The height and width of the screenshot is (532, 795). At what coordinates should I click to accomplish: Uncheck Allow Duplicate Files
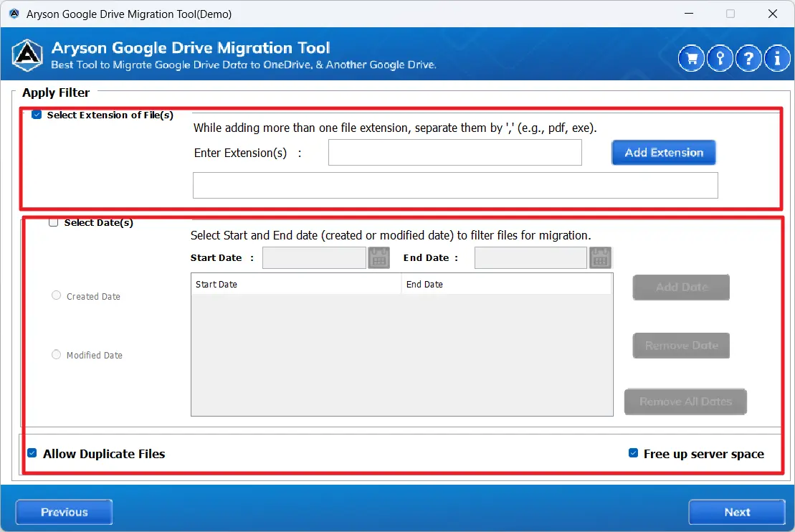point(32,453)
